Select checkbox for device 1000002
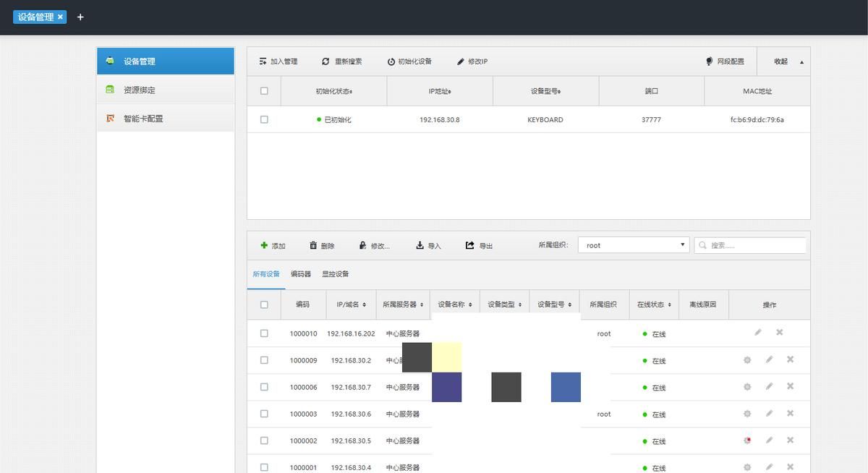 (264, 440)
